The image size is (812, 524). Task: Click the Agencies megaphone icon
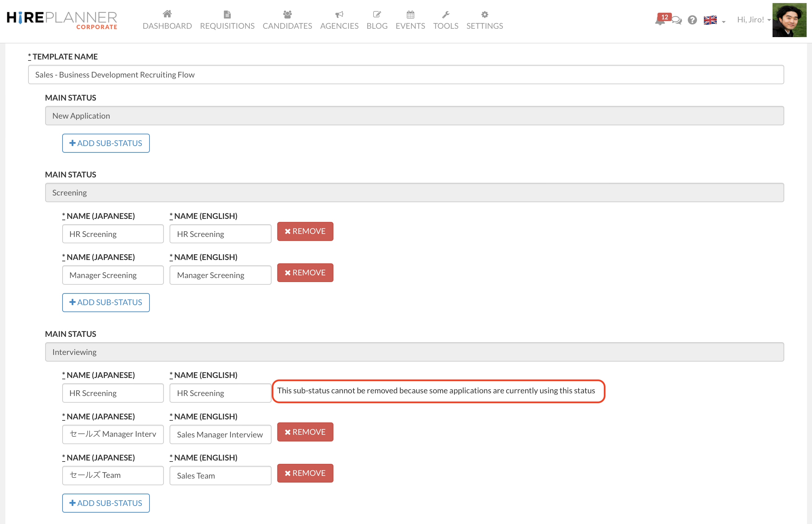(339, 14)
